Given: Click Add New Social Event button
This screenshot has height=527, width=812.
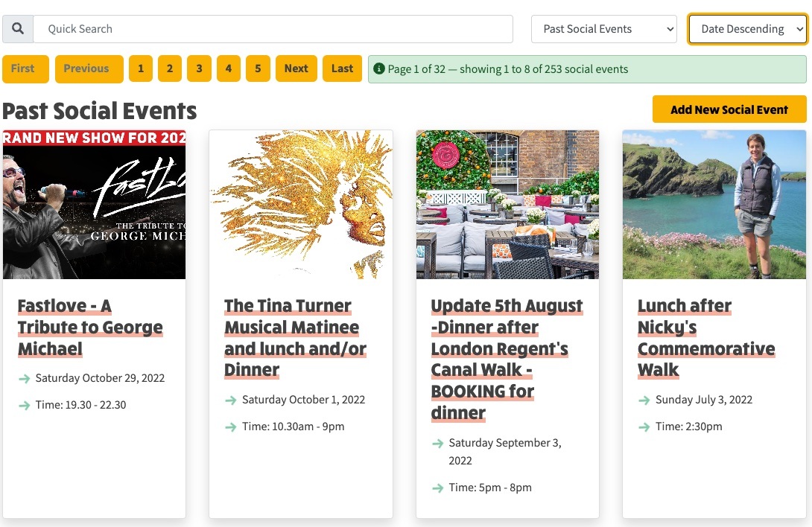Looking at the screenshot, I should (729, 109).
